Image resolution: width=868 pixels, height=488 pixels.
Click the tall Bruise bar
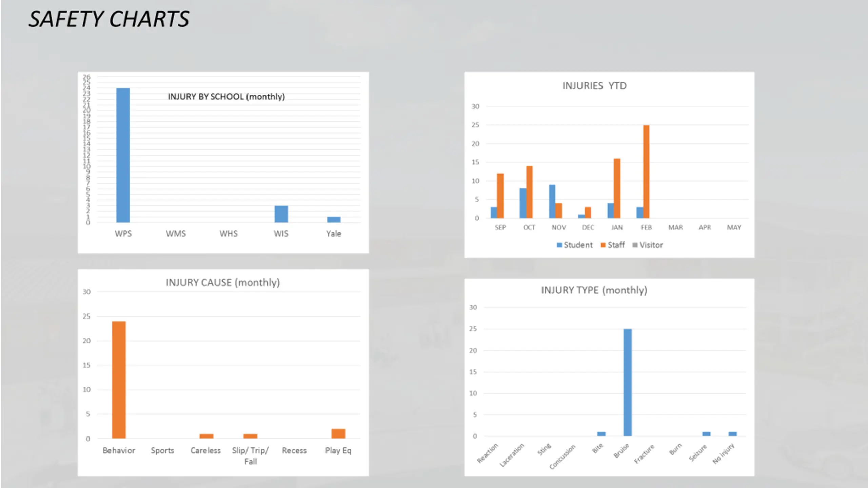(628, 383)
